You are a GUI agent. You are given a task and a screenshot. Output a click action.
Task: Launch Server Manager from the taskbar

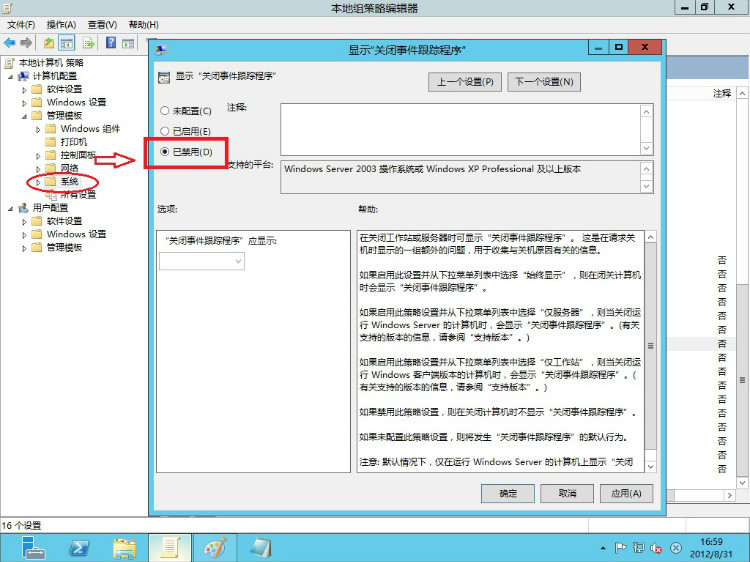click(x=34, y=547)
